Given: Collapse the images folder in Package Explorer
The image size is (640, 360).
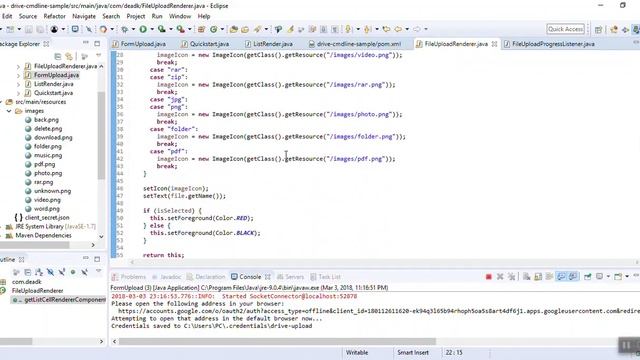Looking at the screenshot, I should click(x=9, y=111).
